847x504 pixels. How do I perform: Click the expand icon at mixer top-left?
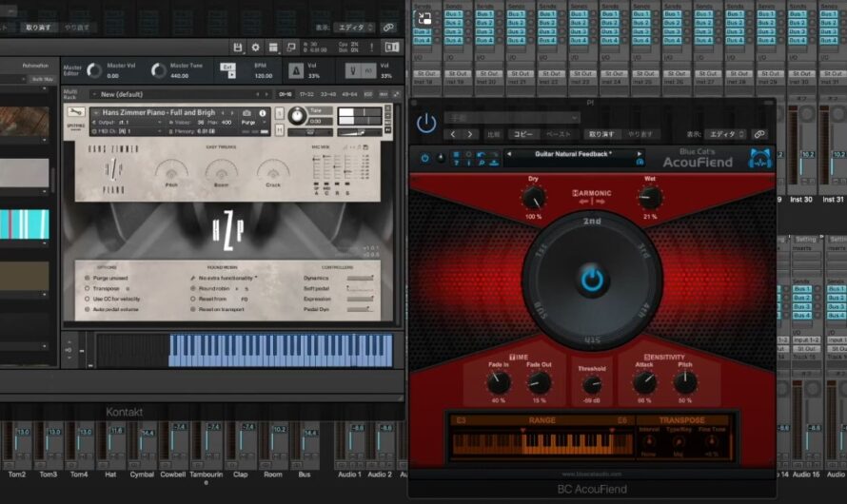point(425,19)
